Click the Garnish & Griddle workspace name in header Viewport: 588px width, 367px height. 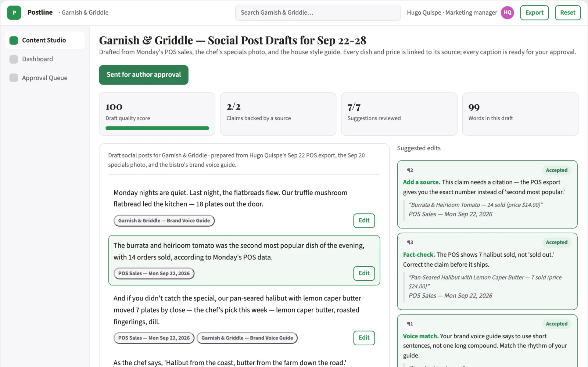pos(85,12)
